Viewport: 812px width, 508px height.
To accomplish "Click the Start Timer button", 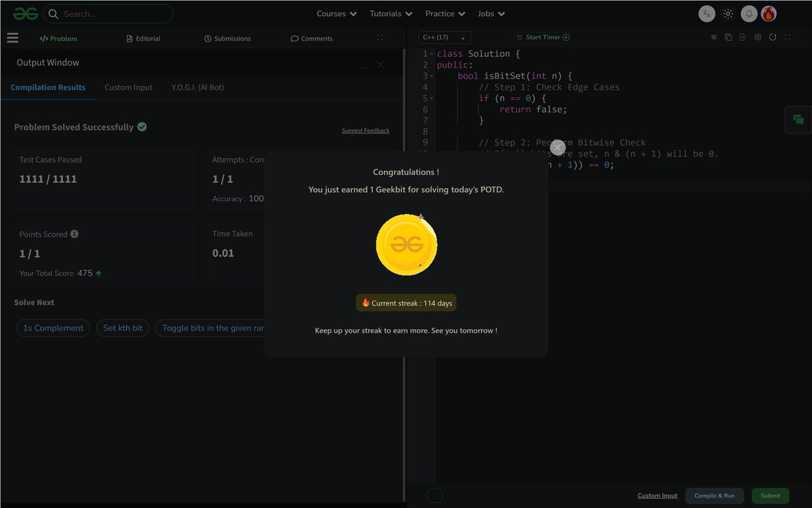I will coord(543,37).
